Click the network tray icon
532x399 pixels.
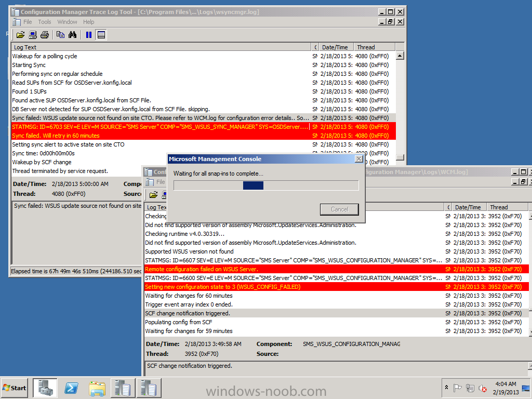point(470,388)
